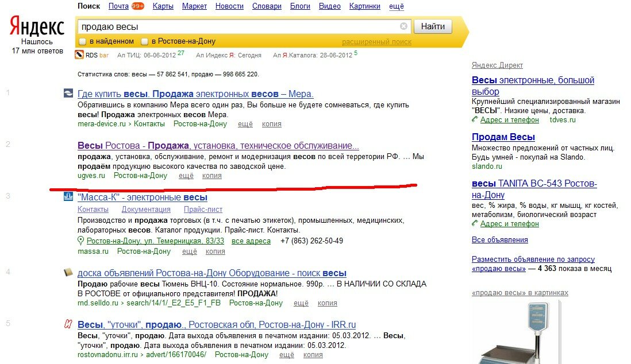
Task: Expand 'ещё' under massa.ru result
Action: click(190, 251)
